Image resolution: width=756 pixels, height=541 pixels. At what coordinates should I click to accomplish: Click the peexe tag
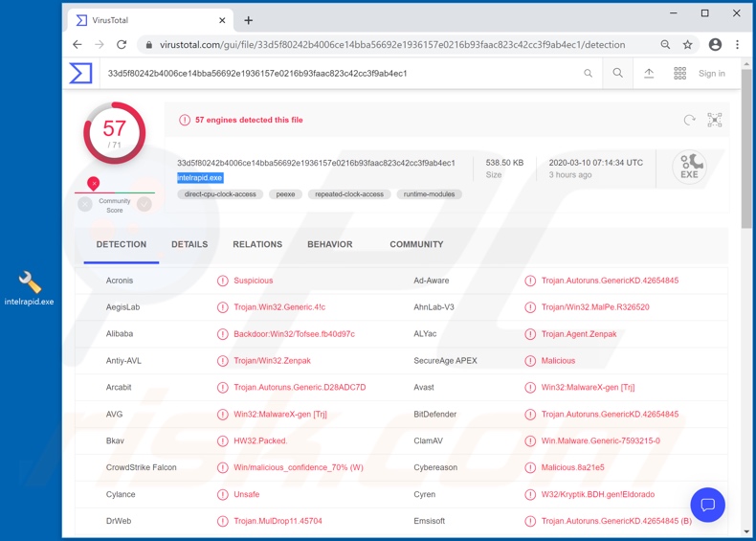285,194
